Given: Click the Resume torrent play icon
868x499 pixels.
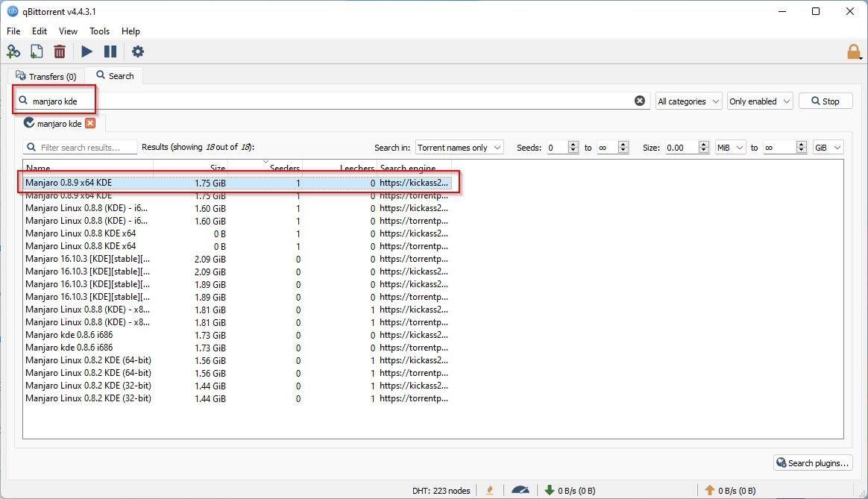Looking at the screenshot, I should pyautogui.click(x=87, y=51).
